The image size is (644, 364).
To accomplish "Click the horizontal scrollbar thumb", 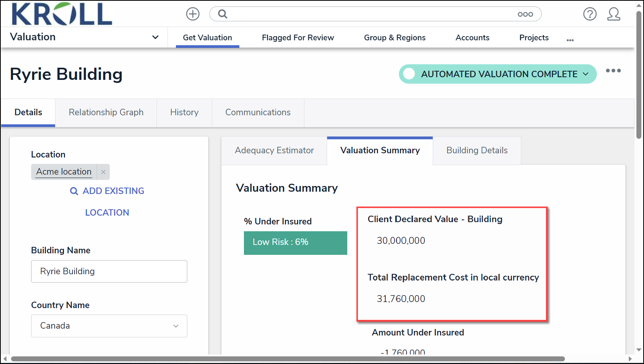I will click(x=288, y=359).
